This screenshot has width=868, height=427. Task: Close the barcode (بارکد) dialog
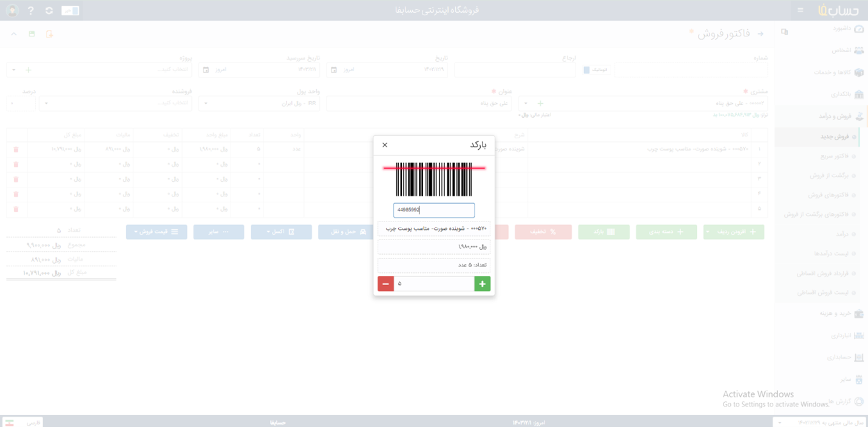click(385, 145)
